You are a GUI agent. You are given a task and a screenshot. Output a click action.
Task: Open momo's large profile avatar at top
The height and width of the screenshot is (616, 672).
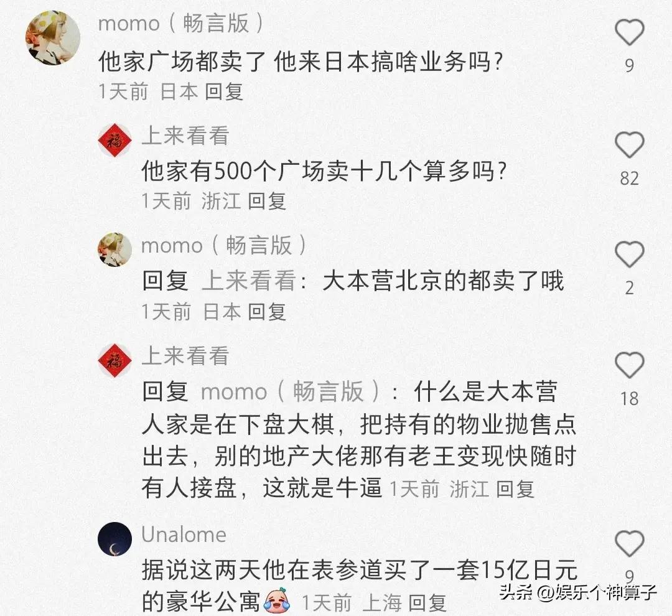coord(53,38)
